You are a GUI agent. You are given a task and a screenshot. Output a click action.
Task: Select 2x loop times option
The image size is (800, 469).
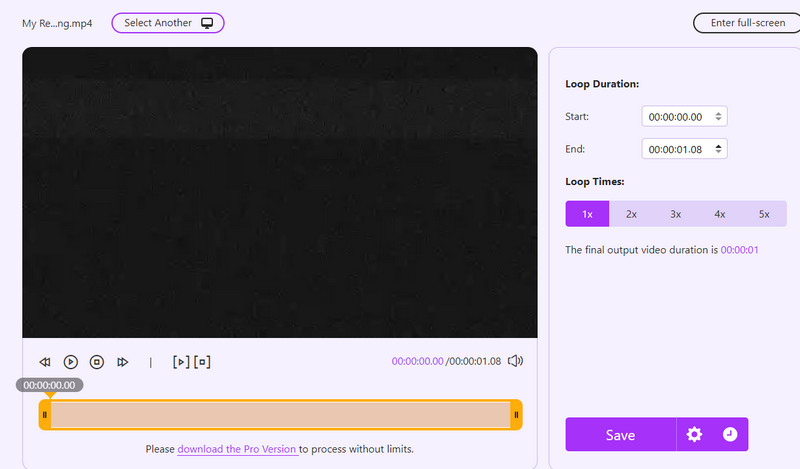point(632,214)
